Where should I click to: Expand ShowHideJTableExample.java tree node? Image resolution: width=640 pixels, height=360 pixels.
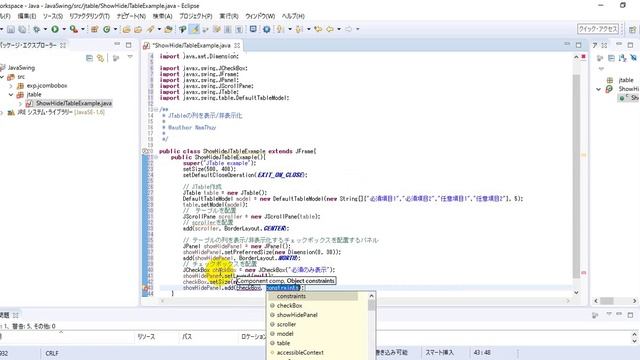click(x=20, y=104)
